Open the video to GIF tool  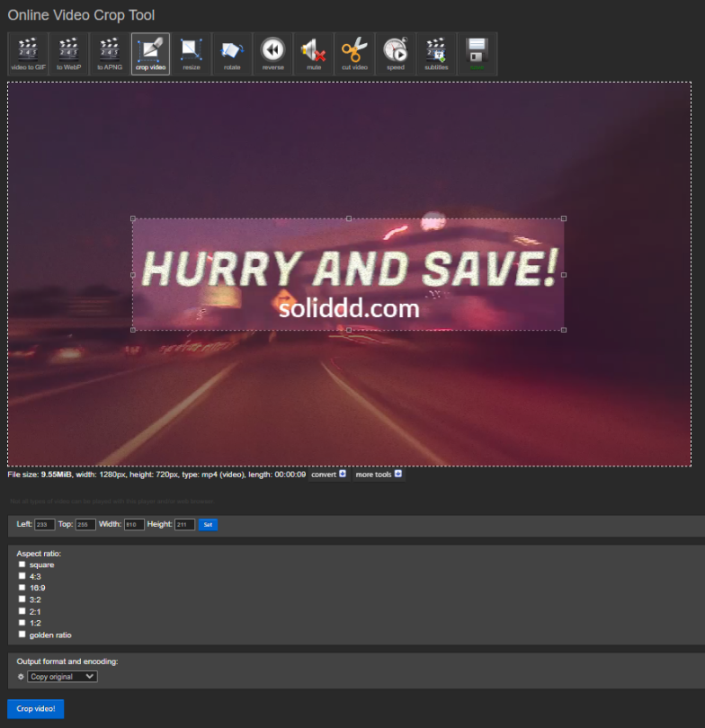click(28, 54)
